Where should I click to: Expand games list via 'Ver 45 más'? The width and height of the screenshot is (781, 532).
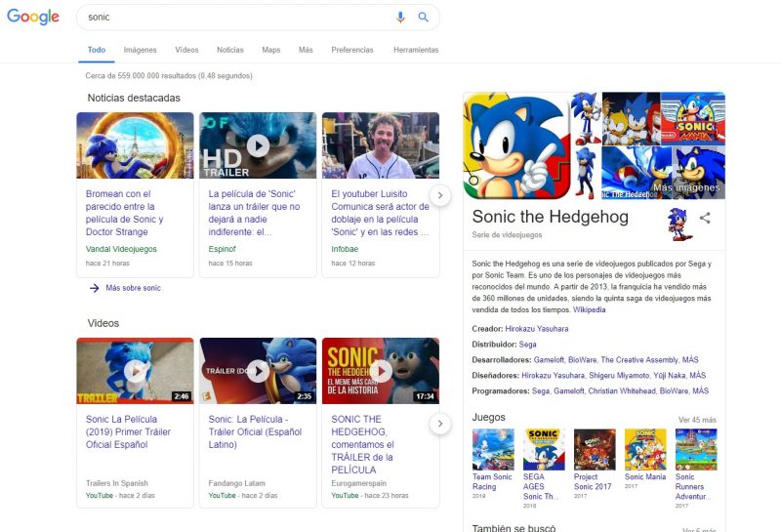[697, 419]
